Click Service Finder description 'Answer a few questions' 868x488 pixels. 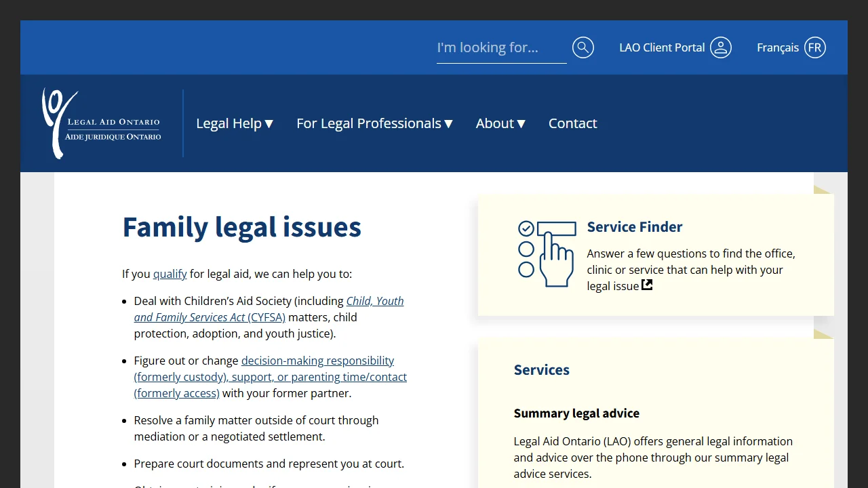(691, 270)
